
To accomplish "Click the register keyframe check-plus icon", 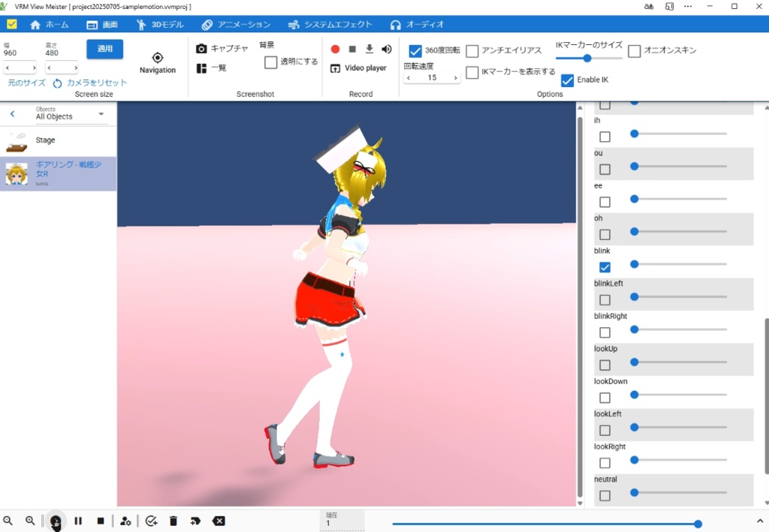I will 151,521.
